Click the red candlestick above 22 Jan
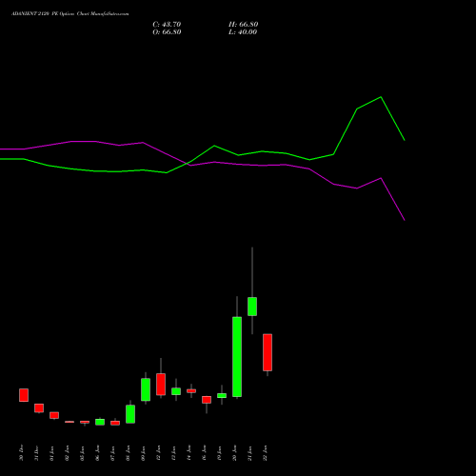 pyautogui.click(x=268, y=352)
